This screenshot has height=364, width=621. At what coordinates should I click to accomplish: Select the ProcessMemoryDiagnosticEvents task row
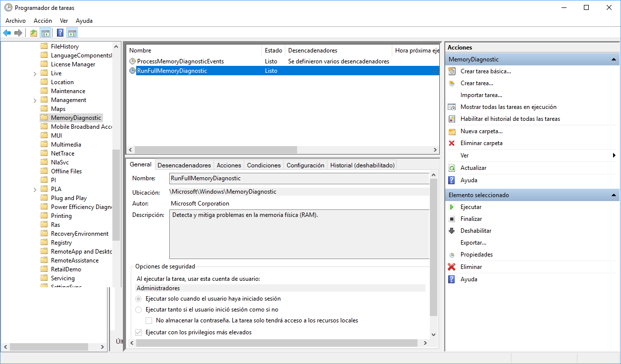pyautogui.click(x=283, y=61)
